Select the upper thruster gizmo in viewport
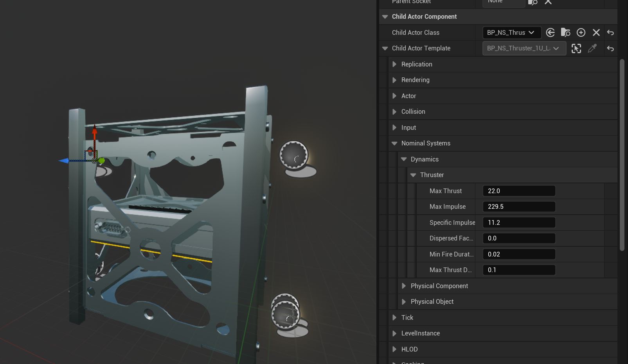Screen dimensions: 628x364 [294, 155]
